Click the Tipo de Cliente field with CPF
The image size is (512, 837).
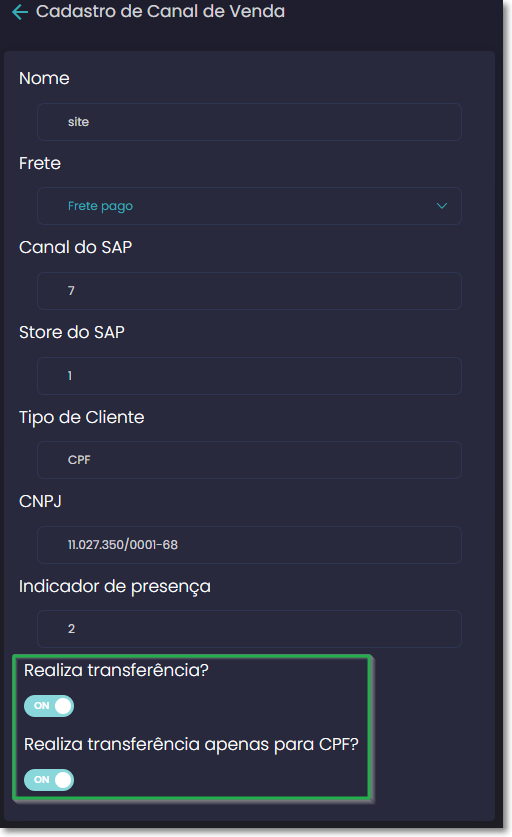pos(249,460)
